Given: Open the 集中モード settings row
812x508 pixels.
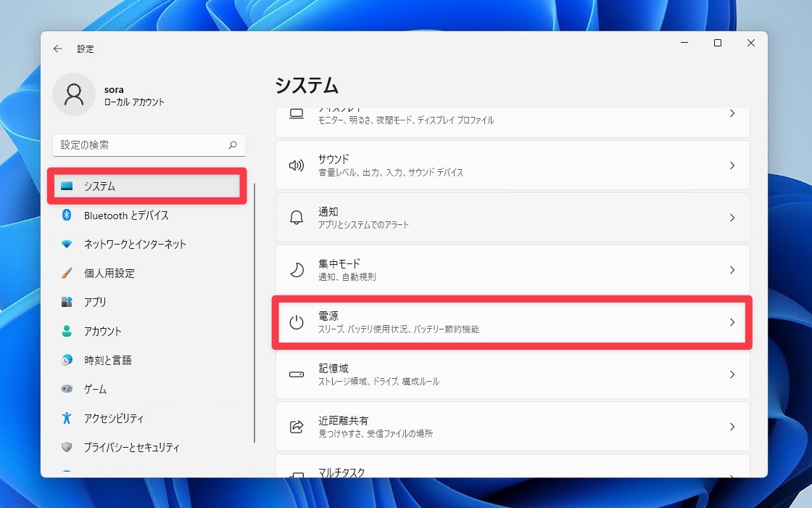Looking at the screenshot, I should (513, 270).
